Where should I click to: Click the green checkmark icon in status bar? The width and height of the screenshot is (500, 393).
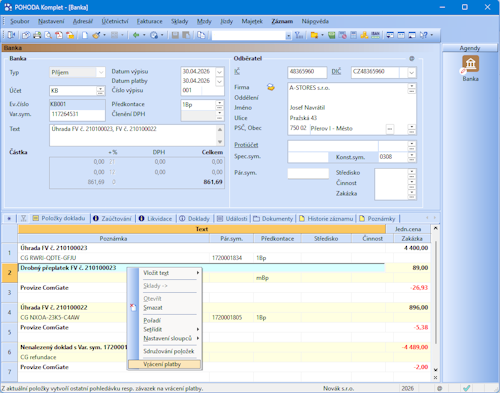(466, 388)
